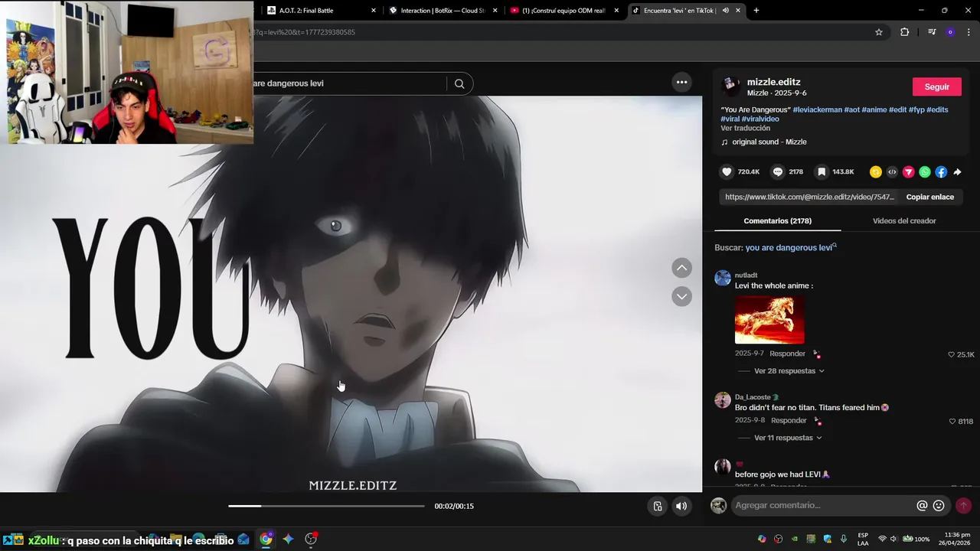Open the three-dot more options menu

pos(681,83)
